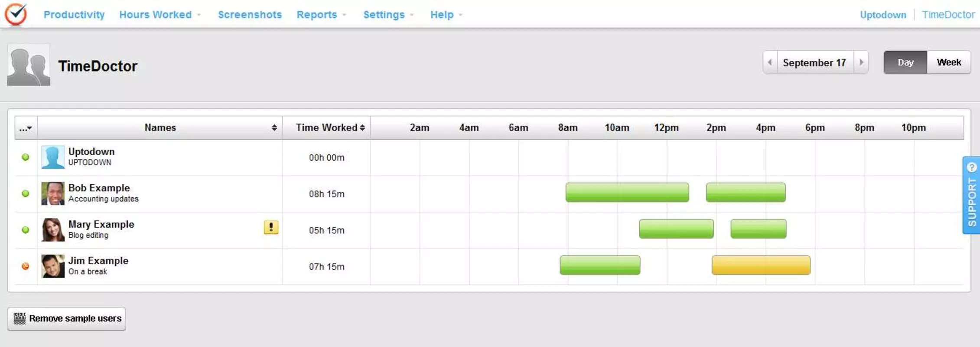The image size is (980, 347).
Task: Open the Productivity page
Action: (74, 15)
